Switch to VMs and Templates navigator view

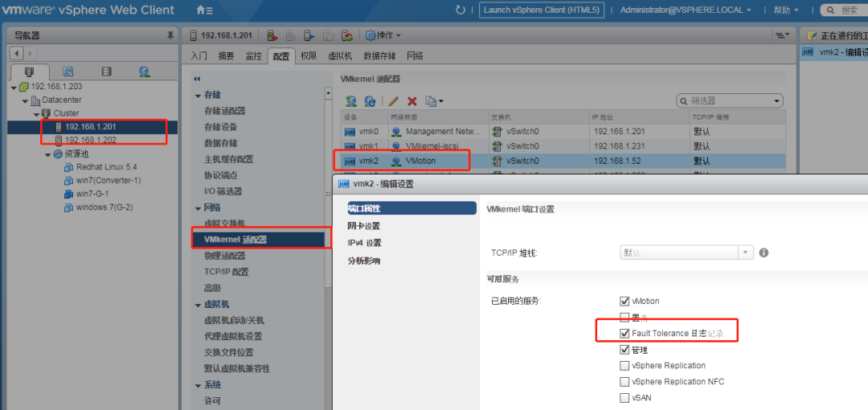click(x=68, y=72)
